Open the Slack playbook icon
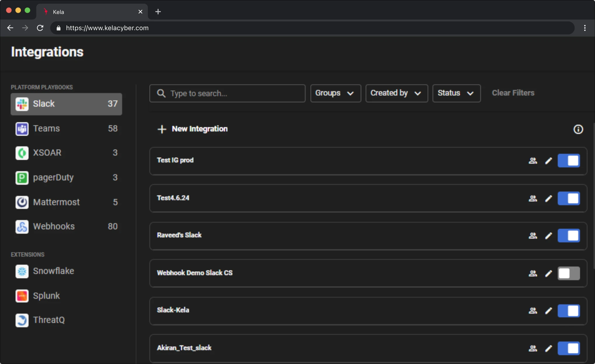 [22, 104]
